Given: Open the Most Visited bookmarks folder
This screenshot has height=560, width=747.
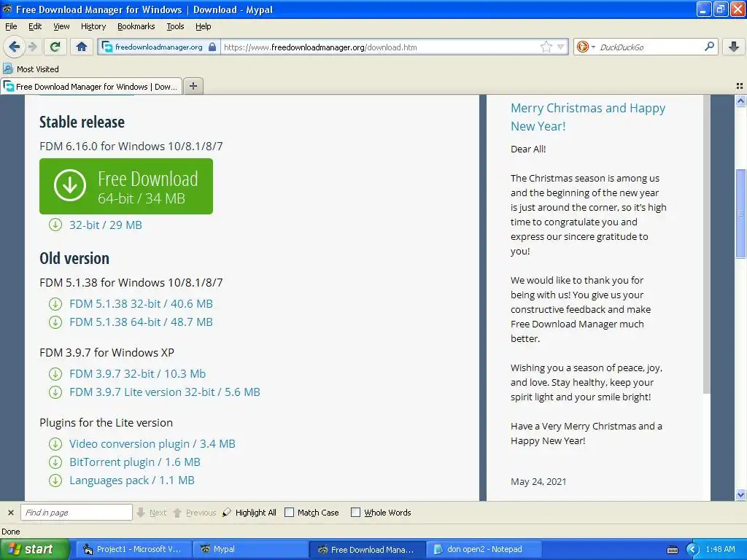Looking at the screenshot, I should (x=31, y=69).
